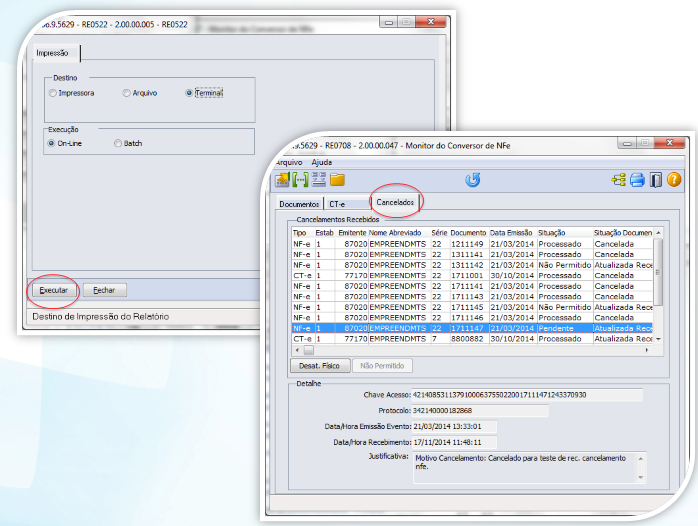
Task: Minimize the Monitor do Conversor window
Action: click(628, 143)
